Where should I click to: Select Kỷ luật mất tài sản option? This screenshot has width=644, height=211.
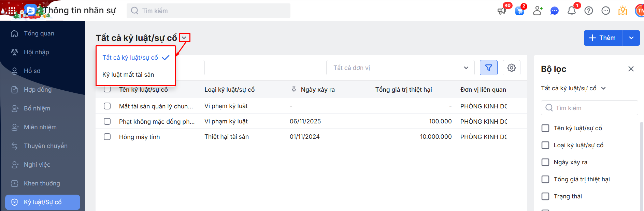tap(128, 75)
